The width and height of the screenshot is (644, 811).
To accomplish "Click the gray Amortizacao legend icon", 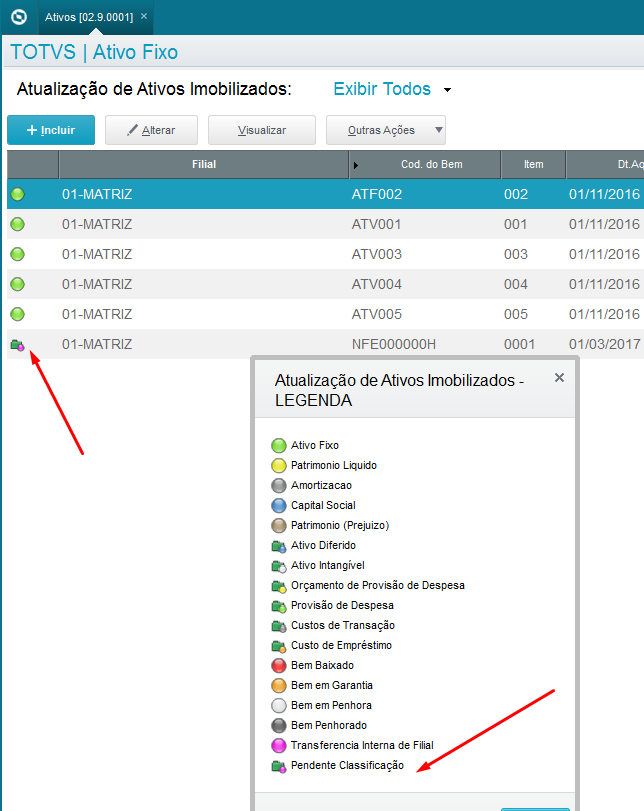I will pyautogui.click(x=279, y=486).
